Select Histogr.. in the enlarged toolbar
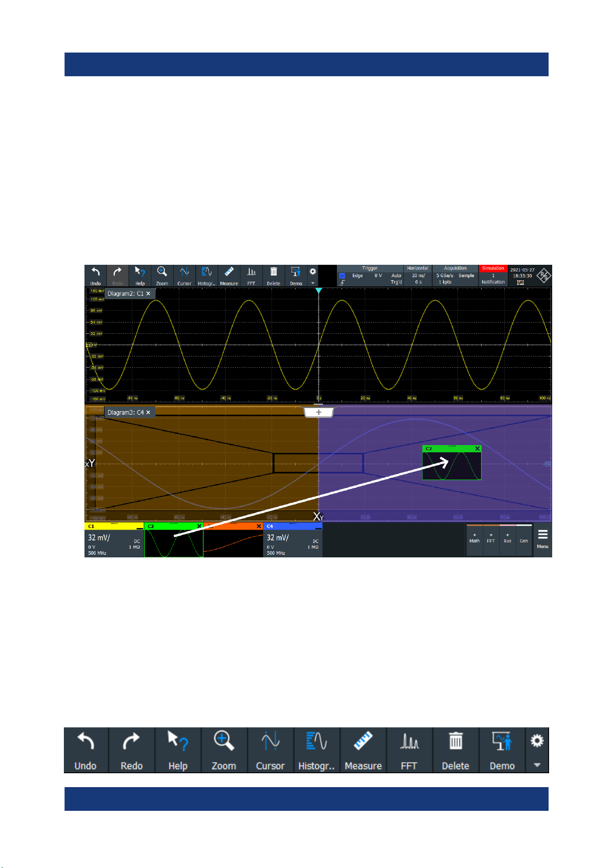 point(317,750)
